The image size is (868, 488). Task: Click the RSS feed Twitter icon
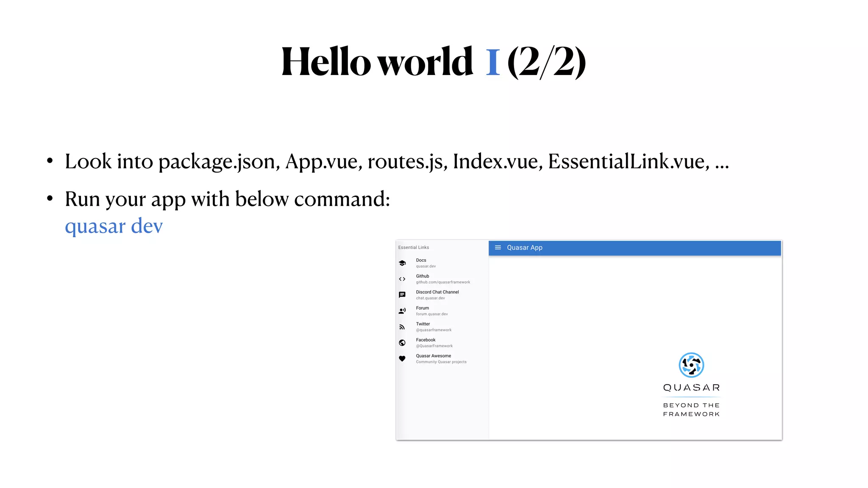click(402, 327)
